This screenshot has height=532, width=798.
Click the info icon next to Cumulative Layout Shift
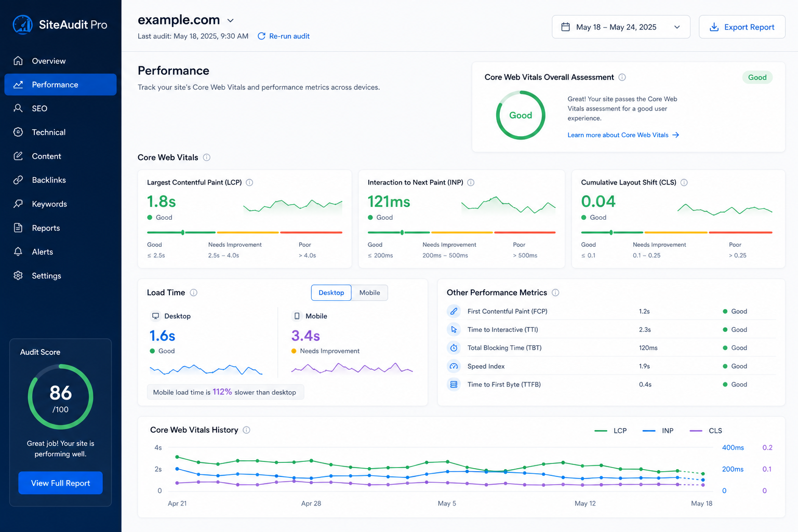point(684,182)
